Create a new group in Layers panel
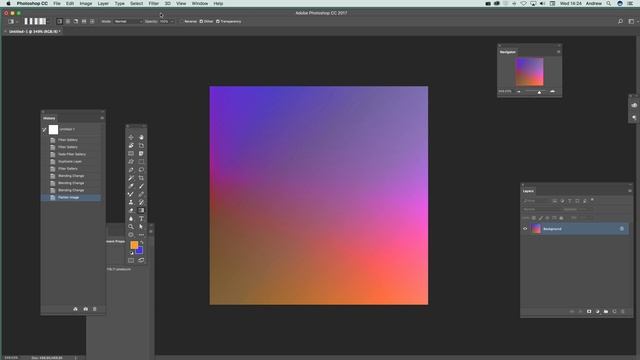Viewport: 640px width, 360px height. coord(606,311)
